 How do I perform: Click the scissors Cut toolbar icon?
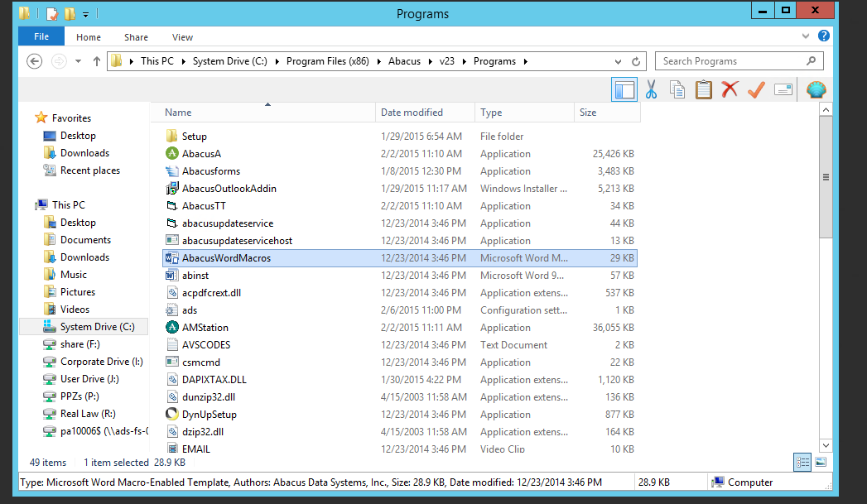click(651, 89)
